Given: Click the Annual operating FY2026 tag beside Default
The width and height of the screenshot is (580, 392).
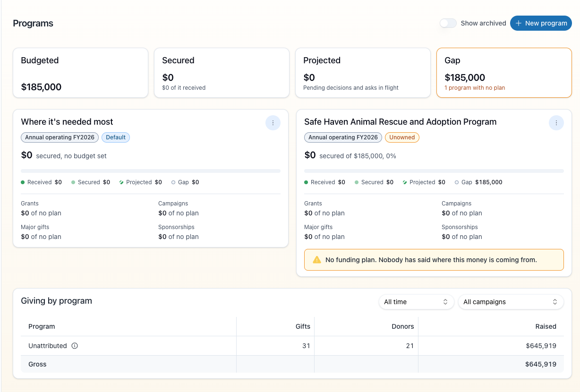Looking at the screenshot, I should [60, 137].
